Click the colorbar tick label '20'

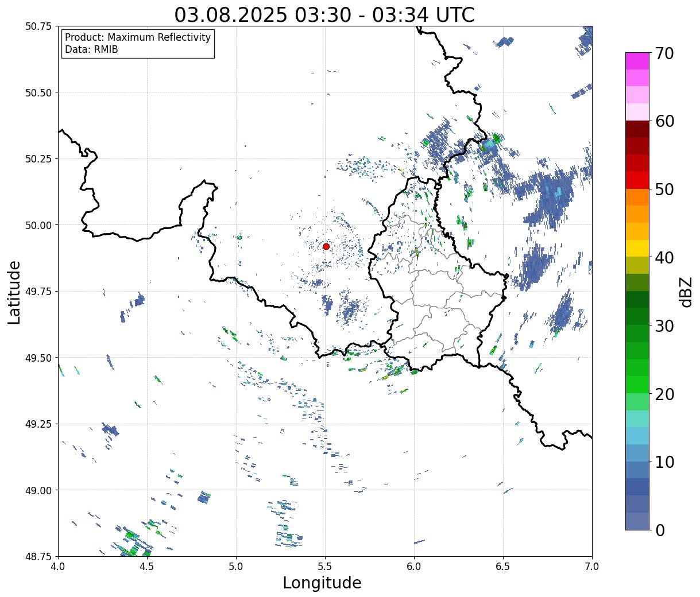[x=664, y=394]
